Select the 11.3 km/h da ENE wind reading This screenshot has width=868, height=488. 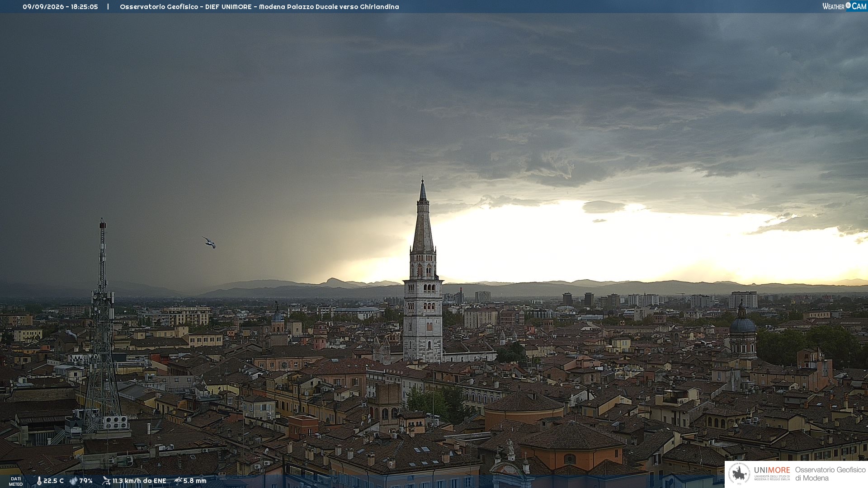click(x=139, y=481)
